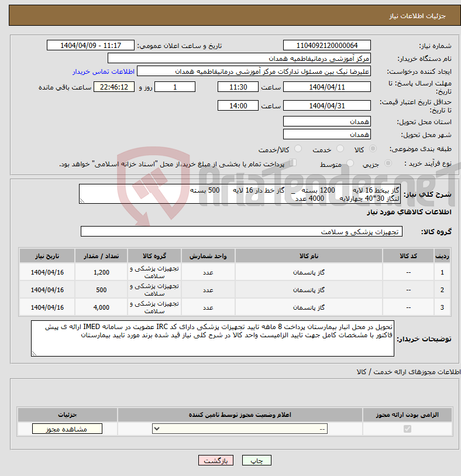461x476 pixels.
Task: Click گاز پانسمان in row 3
Action: (x=308, y=307)
